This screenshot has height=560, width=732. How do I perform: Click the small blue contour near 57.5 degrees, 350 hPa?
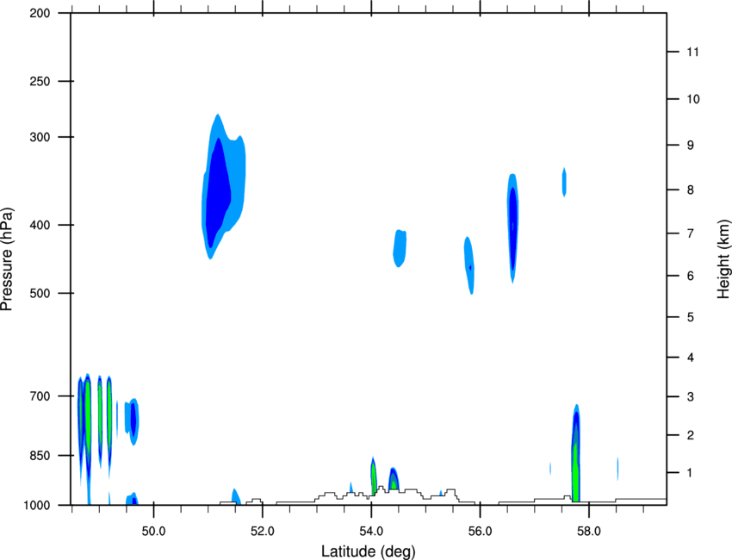564,182
